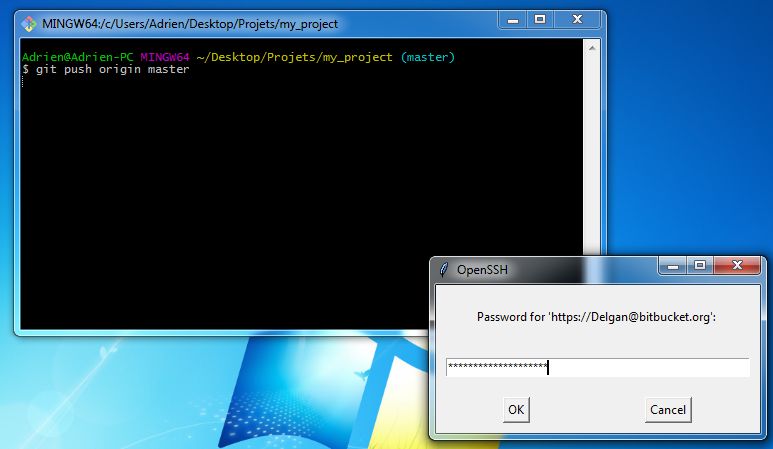The width and height of the screenshot is (773, 449).
Task: Click the Git Bash icon in MINGW64 title bar
Action: [x=29, y=24]
